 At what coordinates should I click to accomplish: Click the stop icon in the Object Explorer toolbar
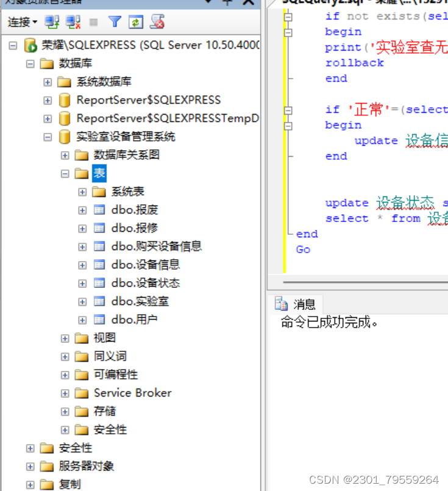(93, 22)
